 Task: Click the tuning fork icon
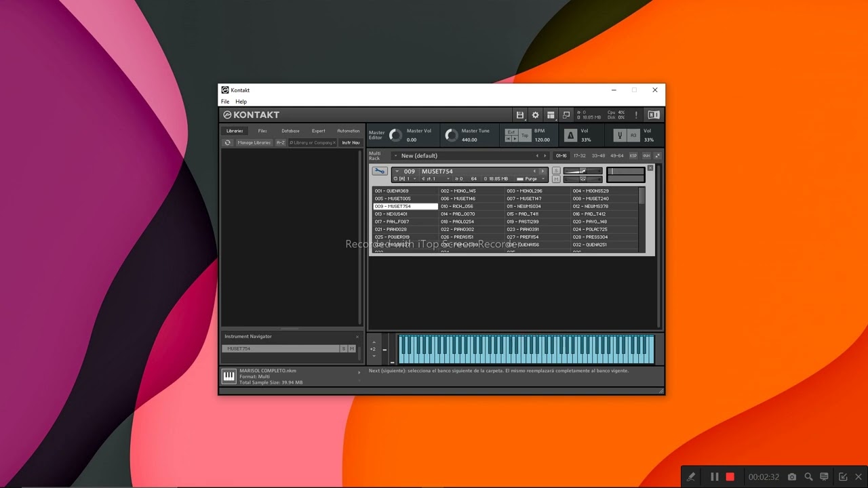point(620,136)
